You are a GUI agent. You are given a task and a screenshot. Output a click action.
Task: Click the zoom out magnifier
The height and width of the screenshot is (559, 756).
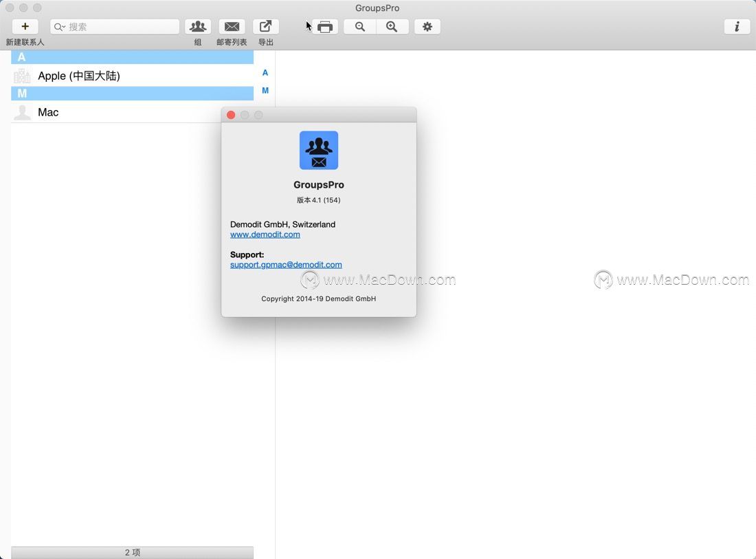pyautogui.click(x=360, y=27)
